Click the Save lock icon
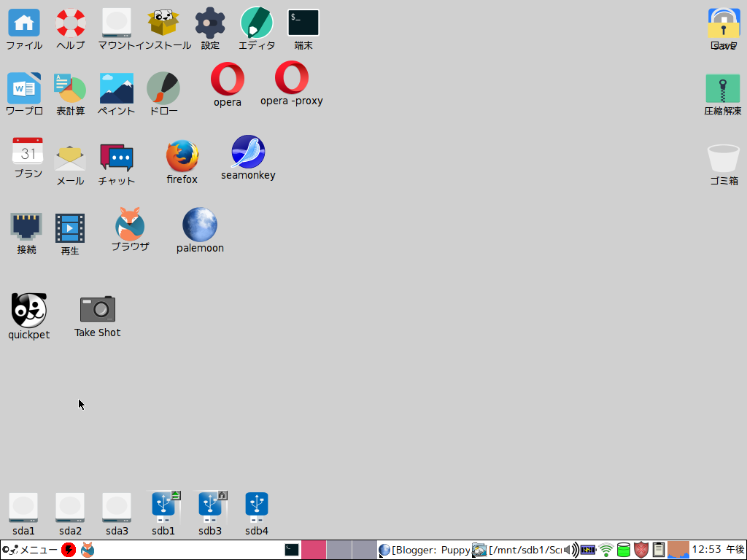Screen dimensions: 747x560 click(723, 23)
